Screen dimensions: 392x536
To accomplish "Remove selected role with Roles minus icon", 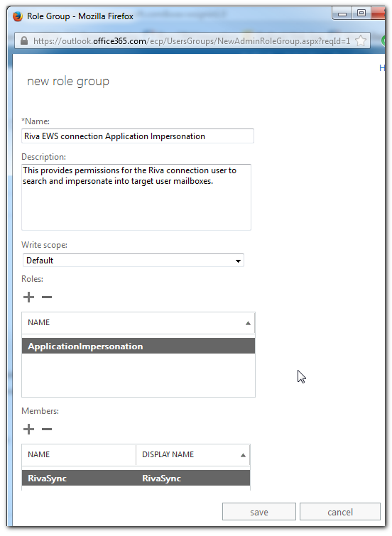I will [x=47, y=297].
